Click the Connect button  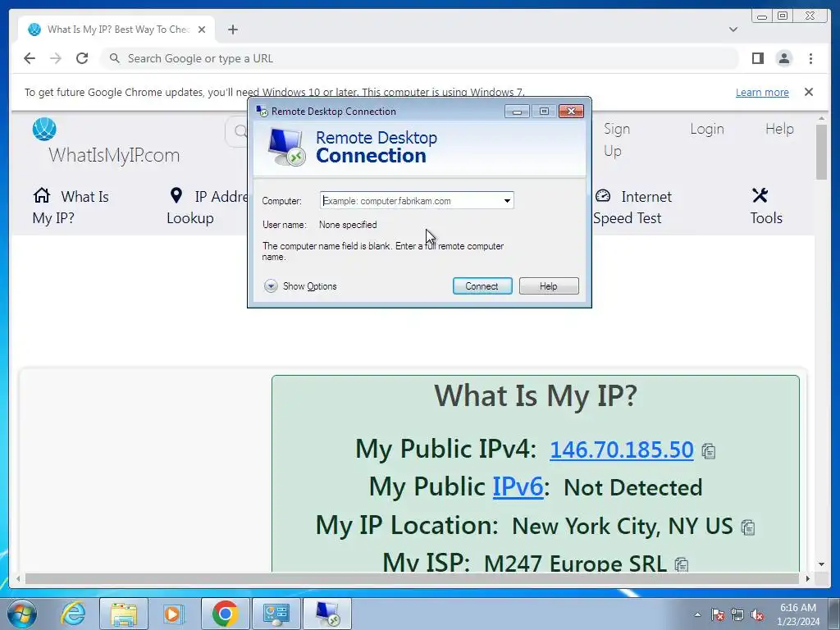[482, 286]
